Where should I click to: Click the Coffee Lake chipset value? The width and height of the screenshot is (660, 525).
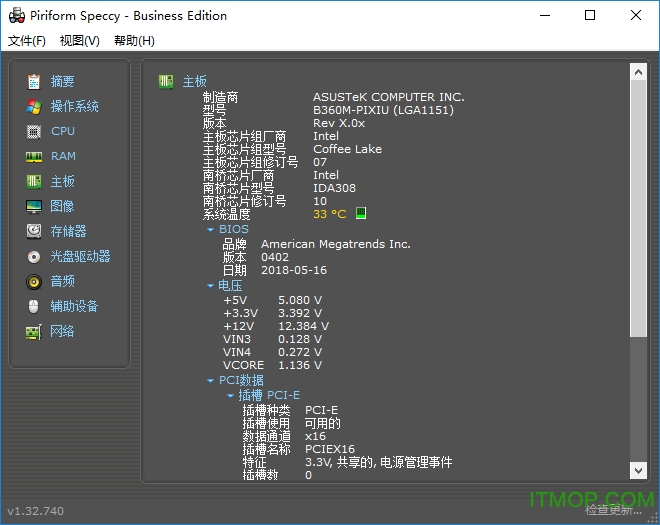348,149
